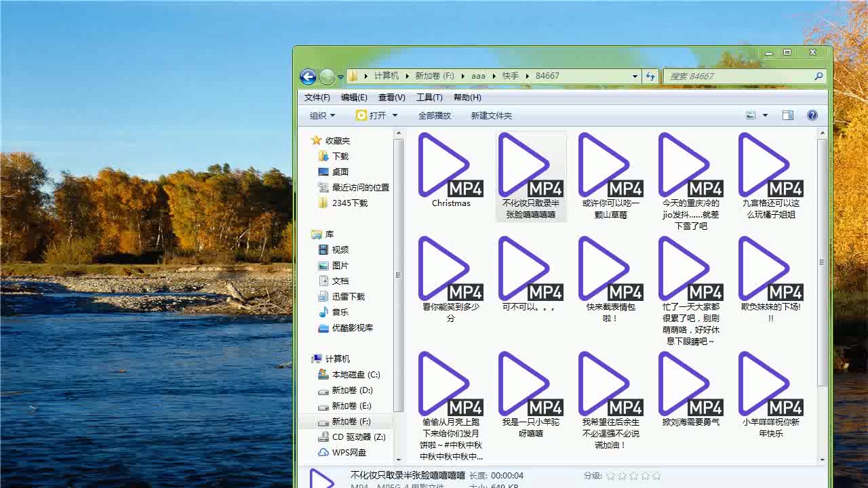Select 新加卷 (D:) drive
This screenshot has width=868, height=488.
tap(345, 390)
